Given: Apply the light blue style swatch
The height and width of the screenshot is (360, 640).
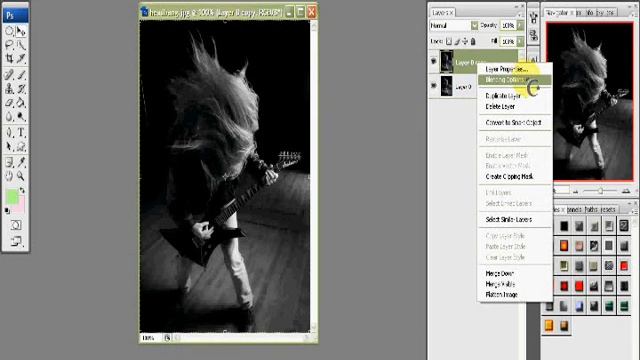Looking at the screenshot, I should [x=579, y=306].
